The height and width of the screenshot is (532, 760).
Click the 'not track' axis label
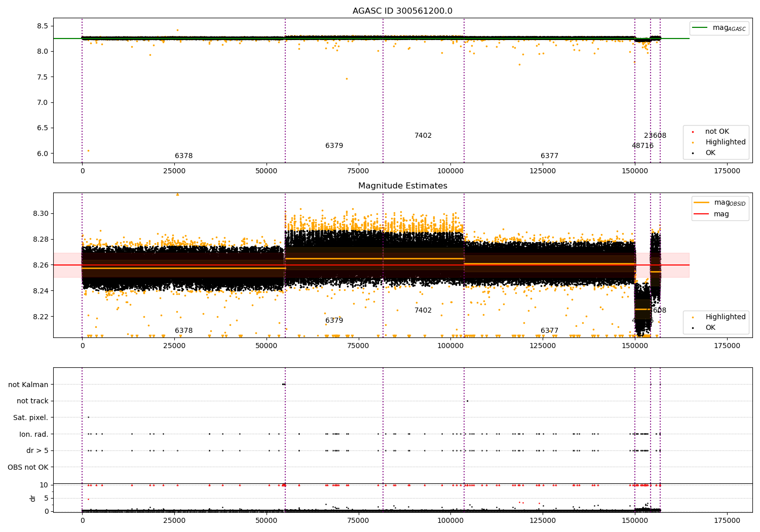32,401
